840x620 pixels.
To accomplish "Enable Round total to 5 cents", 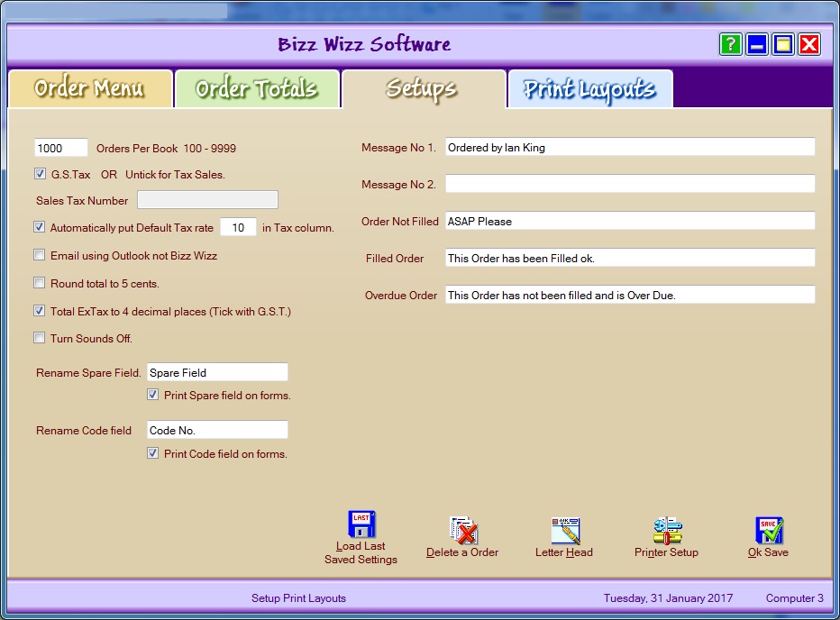I will (x=39, y=282).
